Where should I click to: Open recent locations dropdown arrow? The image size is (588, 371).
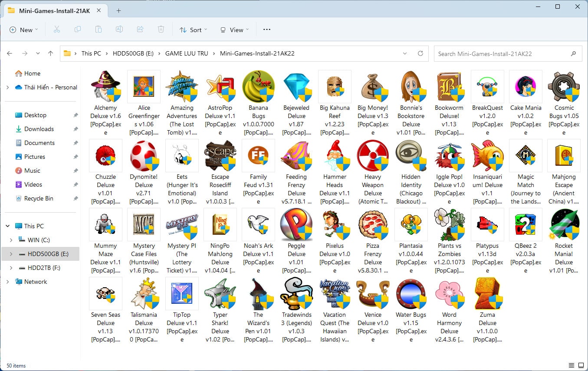[38, 54]
